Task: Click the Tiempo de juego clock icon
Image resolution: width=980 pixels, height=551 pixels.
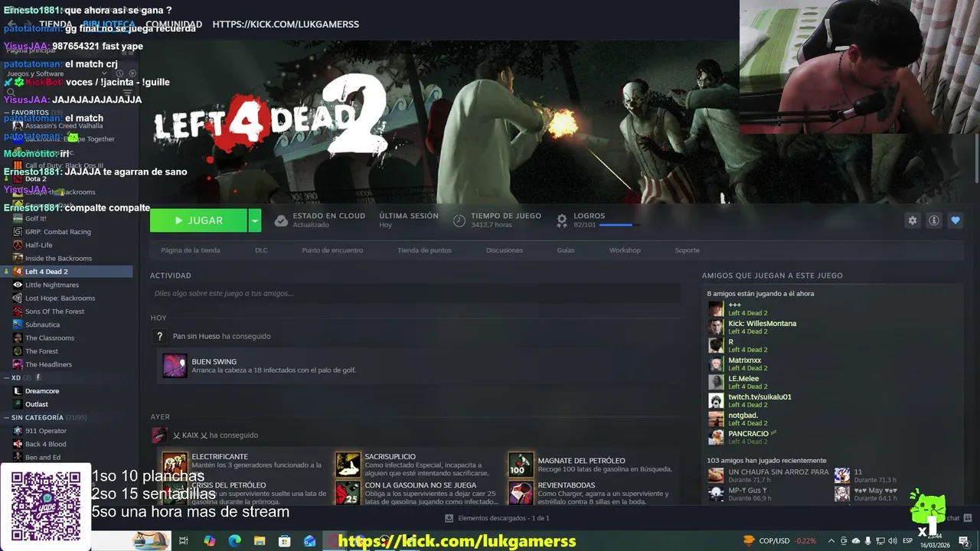Action: 459,220
